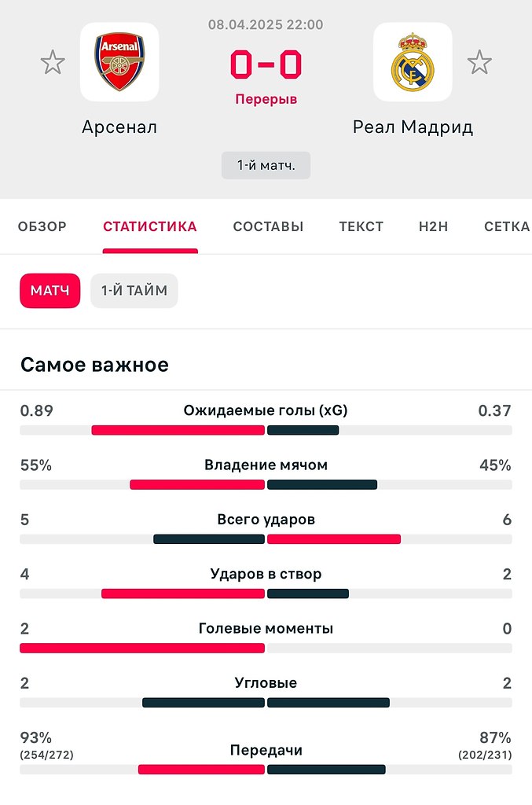Switch to the ОБЗОР tab
The width and height of the screenshot is (532, 805).
[x=42, y=227]
